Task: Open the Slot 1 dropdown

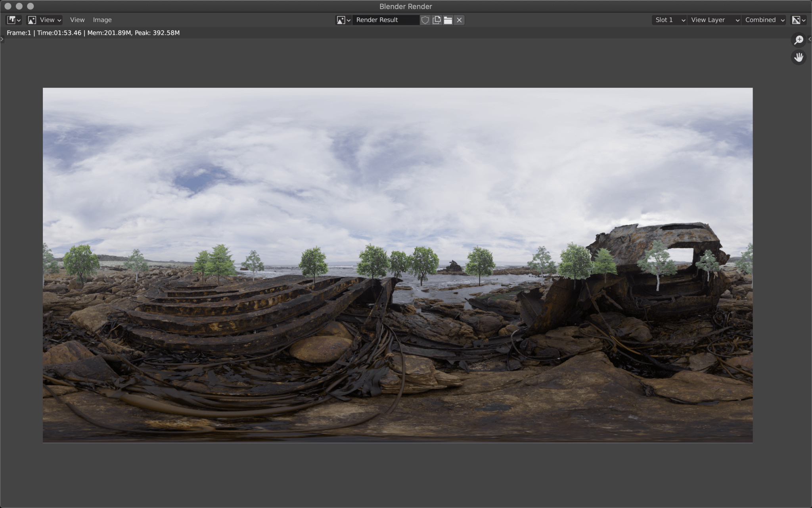Action: (x=668, y=20)
